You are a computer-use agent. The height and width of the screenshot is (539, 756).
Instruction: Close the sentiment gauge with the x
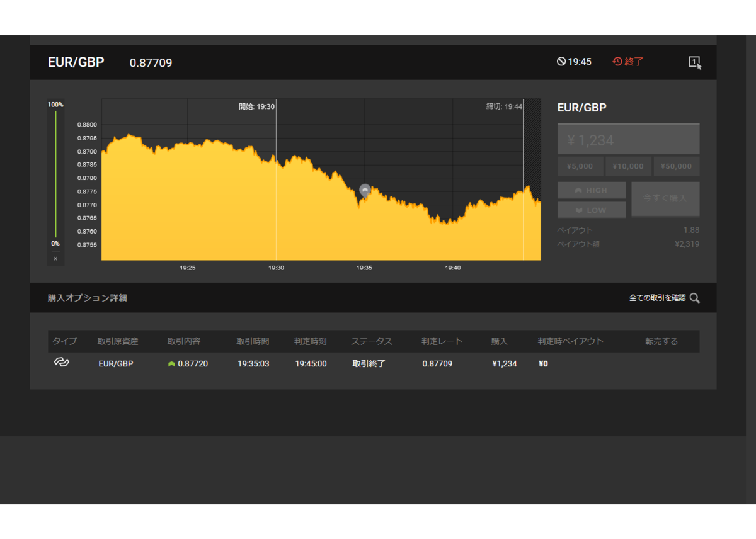[55, 259]
